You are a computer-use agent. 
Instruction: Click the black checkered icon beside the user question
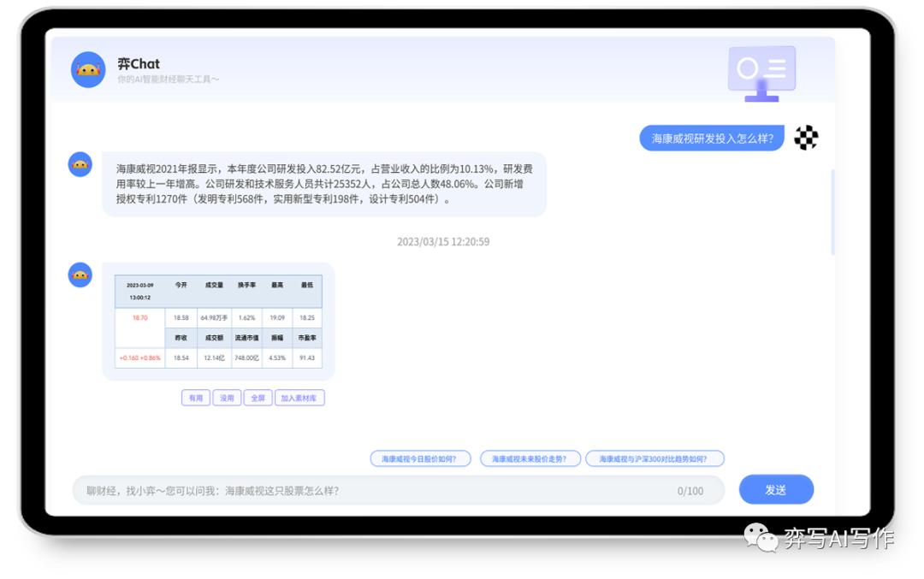point(805,137)
